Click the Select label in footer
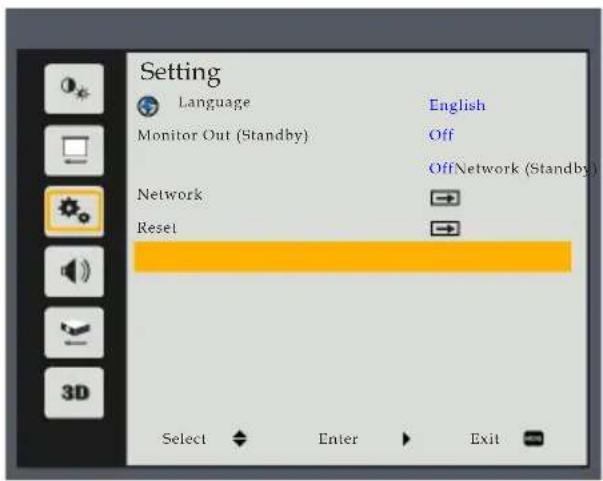 (x=184, y=439)
